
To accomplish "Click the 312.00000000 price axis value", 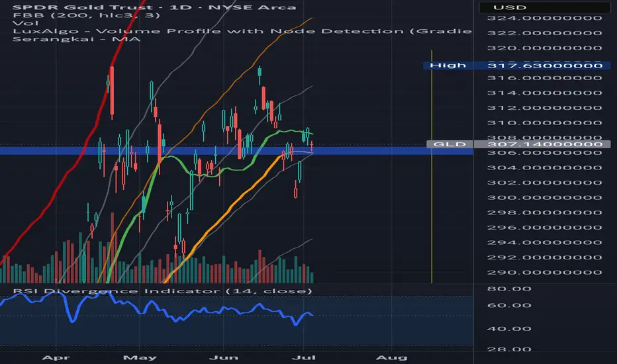I will (x=545, y=108).
